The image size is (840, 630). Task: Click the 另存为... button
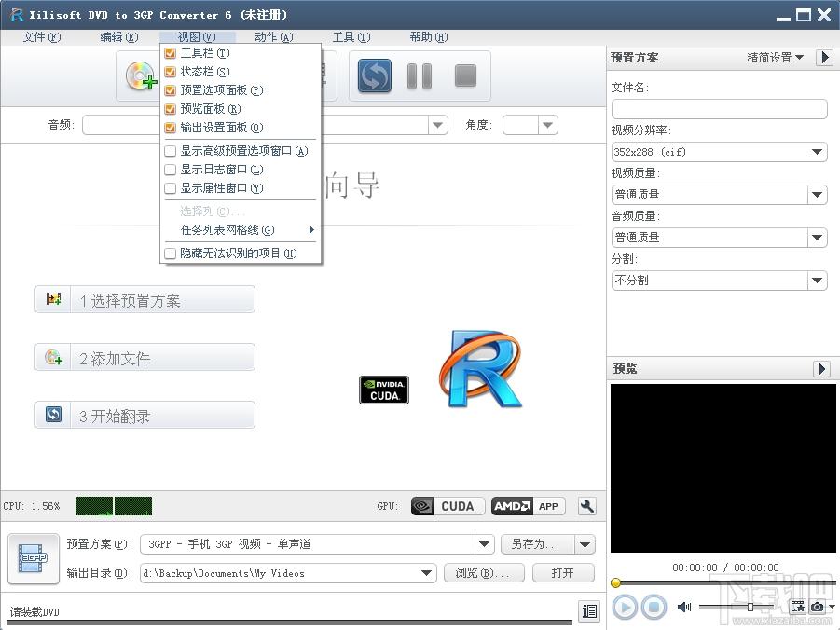(x=538, y=544)
